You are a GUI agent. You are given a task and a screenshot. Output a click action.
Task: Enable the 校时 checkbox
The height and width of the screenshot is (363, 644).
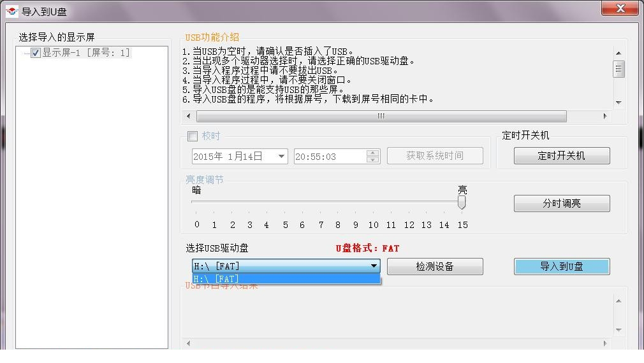pos(192,136)
